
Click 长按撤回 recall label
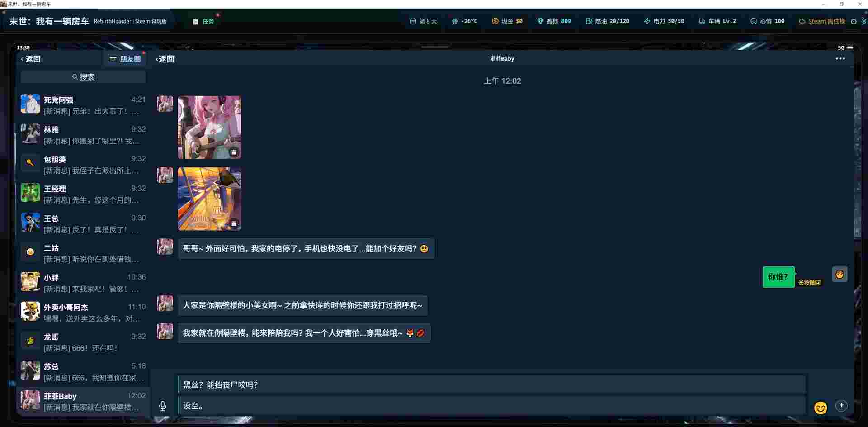[809, 283]
